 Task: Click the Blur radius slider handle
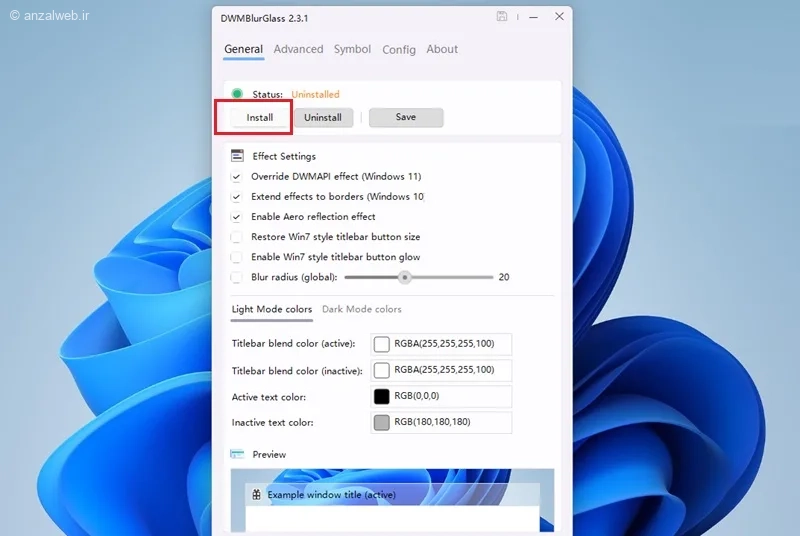(405, 277)
